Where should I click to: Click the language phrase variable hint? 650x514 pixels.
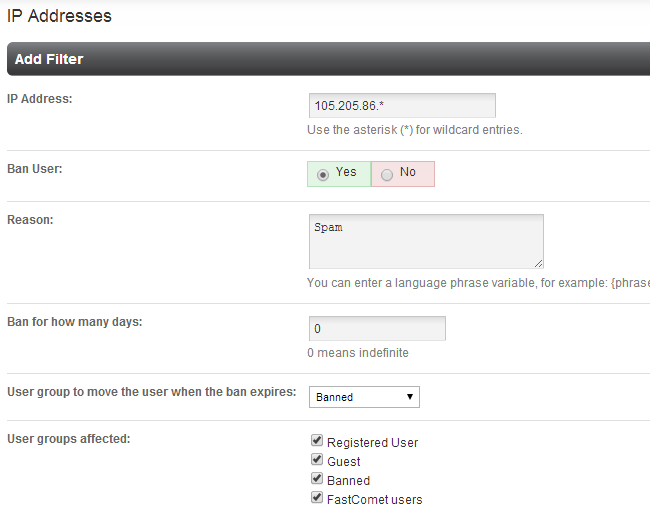pyautogui.click(x=478, y=283)
